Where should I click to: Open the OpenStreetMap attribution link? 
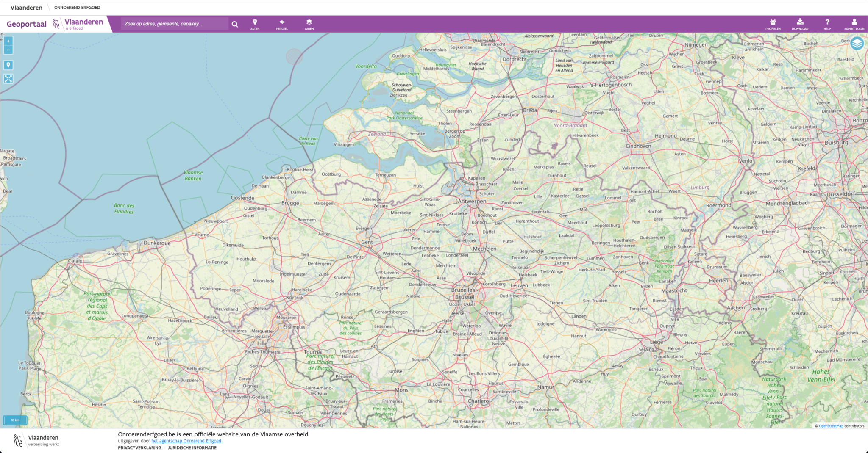click(x=831, y=426)
